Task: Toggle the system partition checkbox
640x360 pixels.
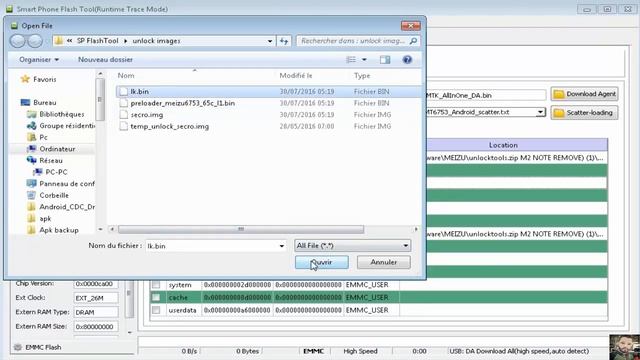Action: pyautogui.click(x=156, y=284)
